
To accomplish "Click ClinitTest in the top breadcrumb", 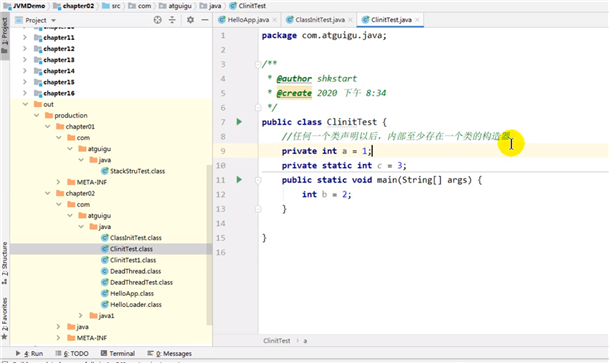I will 252,6.
